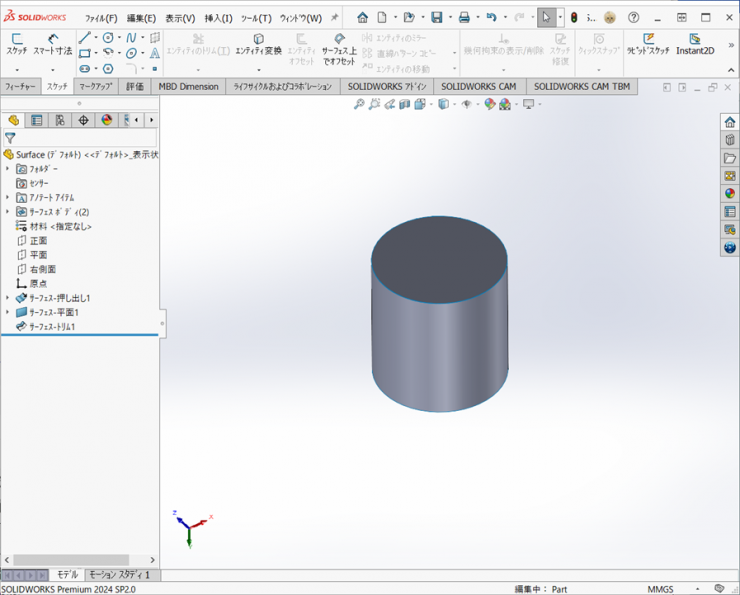Select the モーション スタディ 1 tab
The width and height of the screenshot is (740, 595).
click(x=118, y=575)
